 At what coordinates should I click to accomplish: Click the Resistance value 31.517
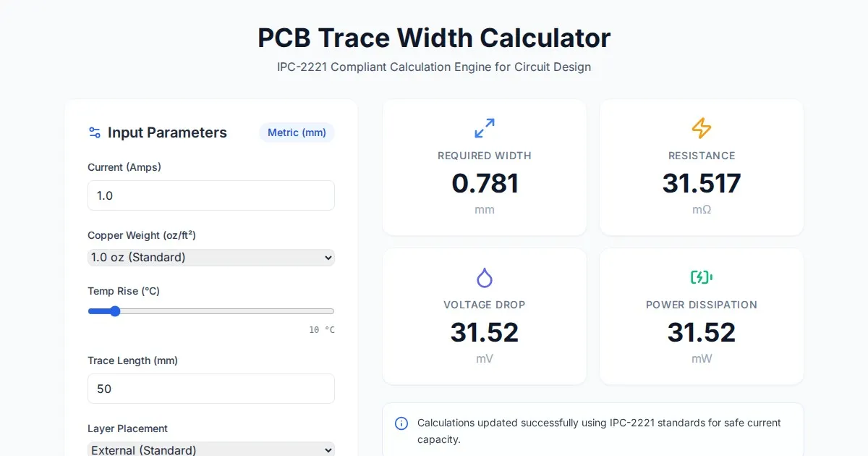click(x=702, y=183)
